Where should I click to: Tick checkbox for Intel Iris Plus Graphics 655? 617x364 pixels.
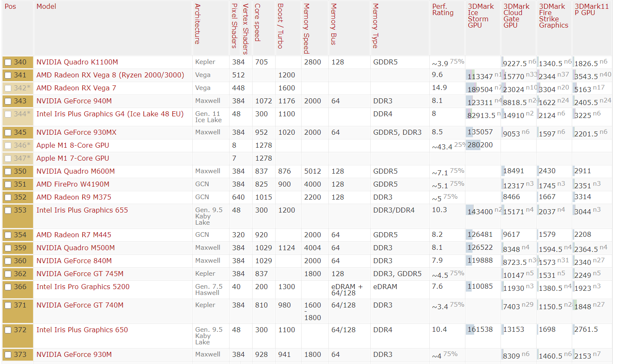point(8,210)
